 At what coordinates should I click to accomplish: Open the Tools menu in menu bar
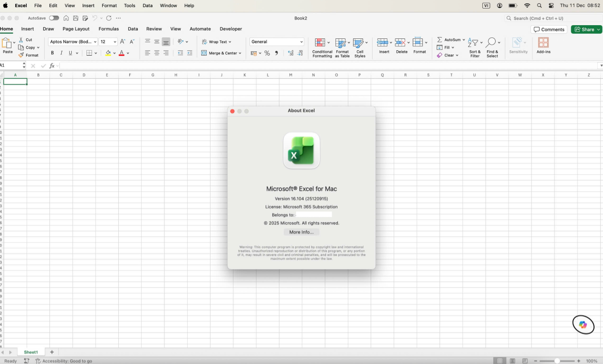[129, 6]
